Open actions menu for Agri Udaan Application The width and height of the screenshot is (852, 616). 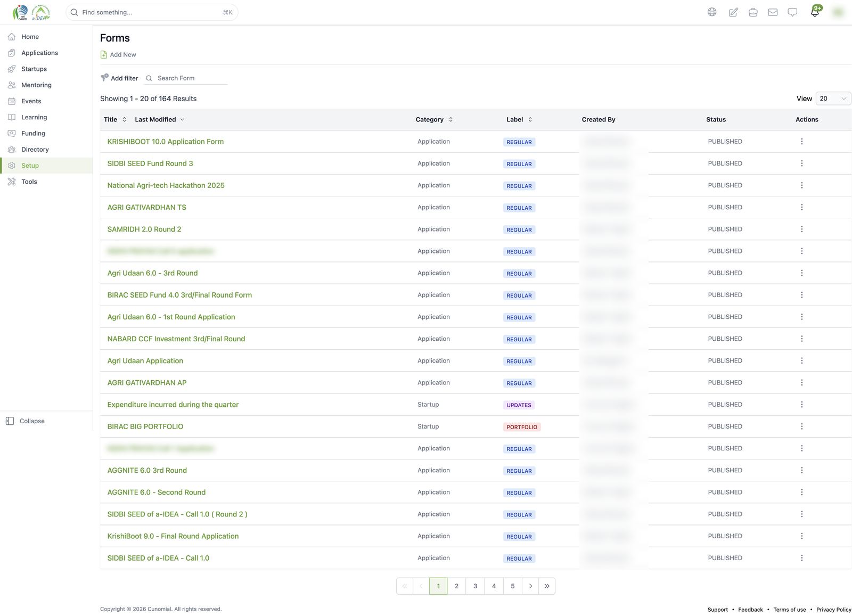pyautogui.click(x=801, y=360)
